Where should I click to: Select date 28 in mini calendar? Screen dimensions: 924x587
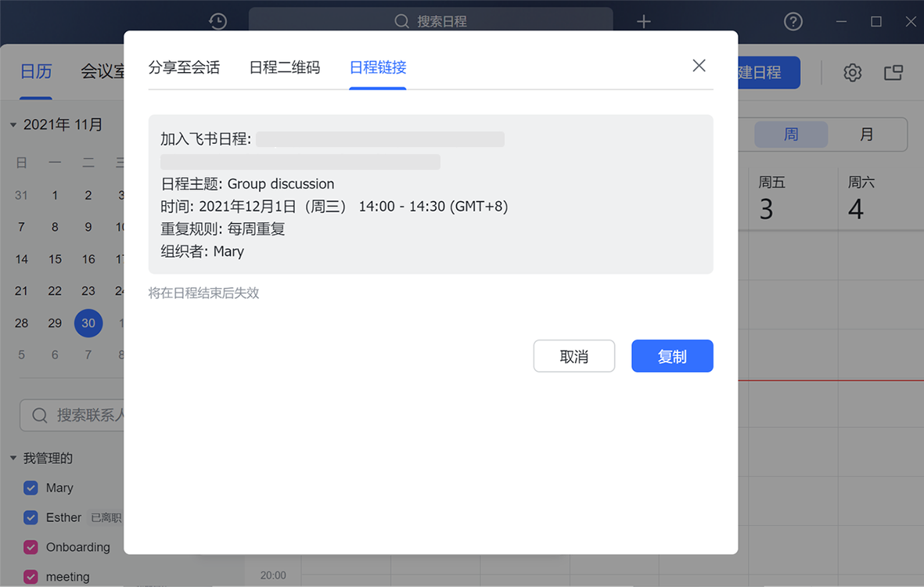[x=21, y=323]
